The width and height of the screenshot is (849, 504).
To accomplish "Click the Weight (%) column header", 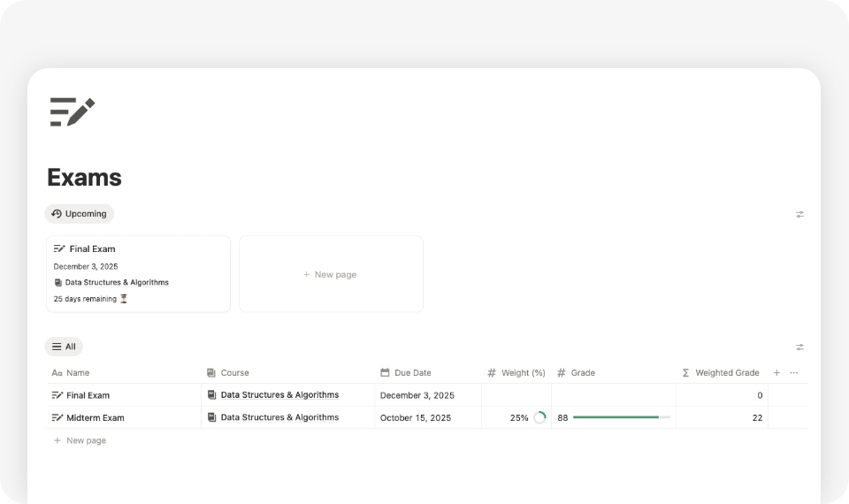I will coord(516,373).
